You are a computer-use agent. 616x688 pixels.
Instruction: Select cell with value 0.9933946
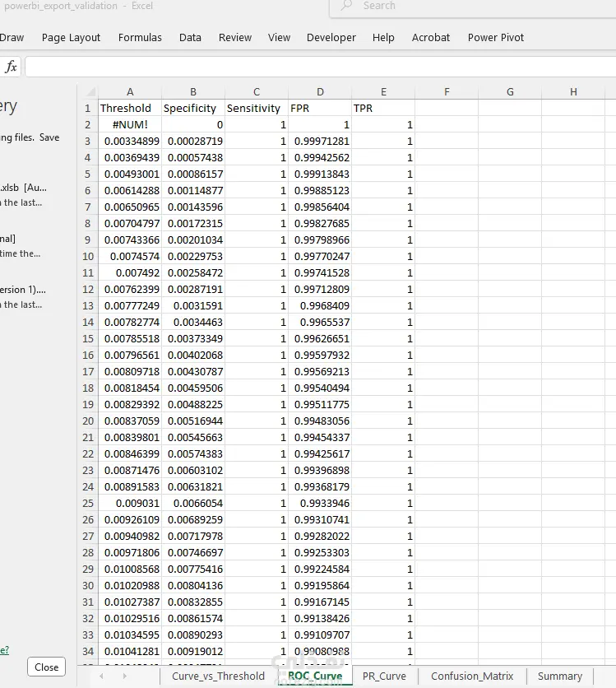click(320, 504)
